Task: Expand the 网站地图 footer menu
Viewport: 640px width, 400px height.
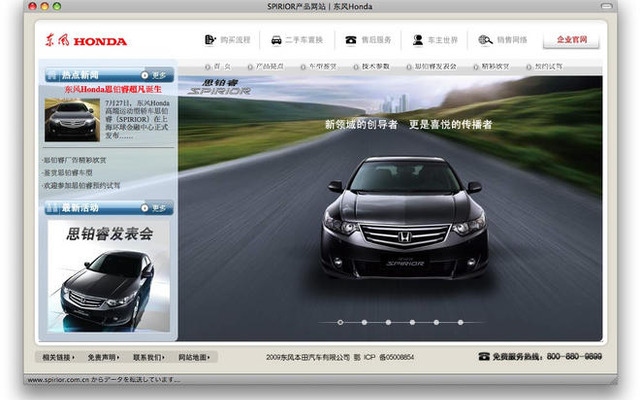Action: click(194, 358)
